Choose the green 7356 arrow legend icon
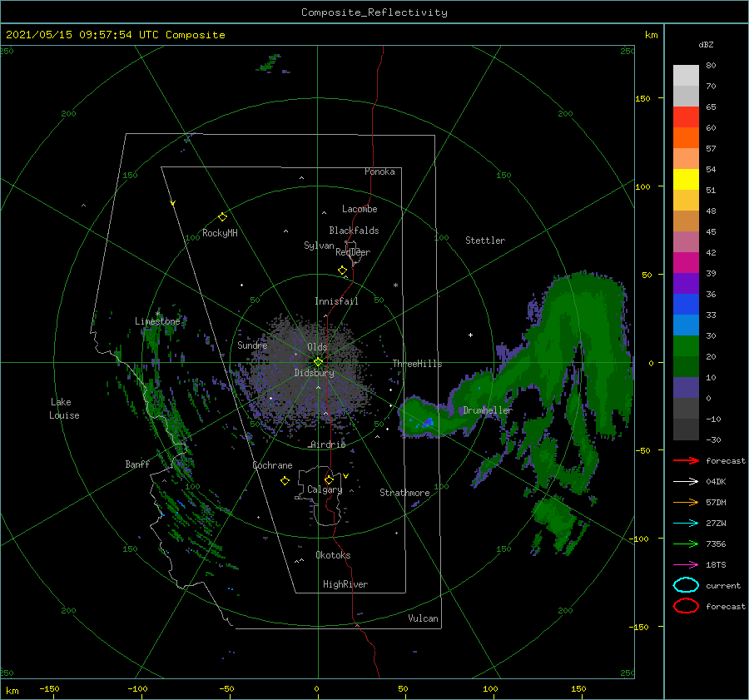Image resolution: width=749 pixels, height=700 pixels. tap(686, 544)
